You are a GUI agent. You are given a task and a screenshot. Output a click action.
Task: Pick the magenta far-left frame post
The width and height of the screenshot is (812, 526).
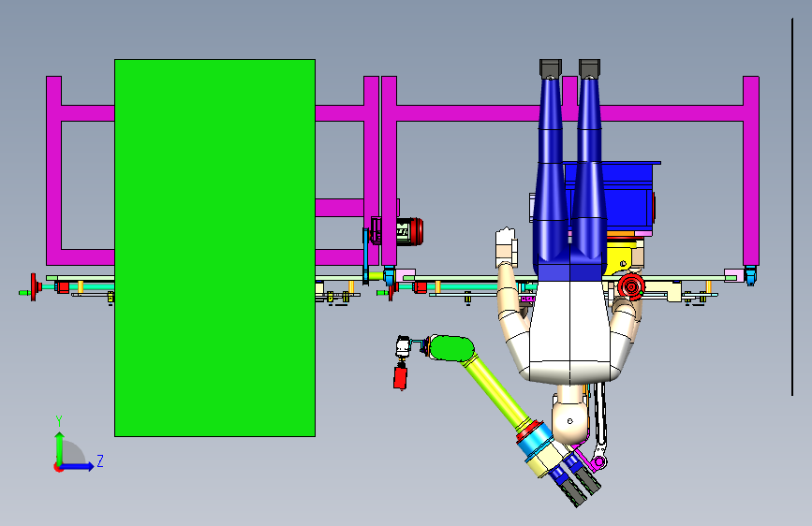54,171
